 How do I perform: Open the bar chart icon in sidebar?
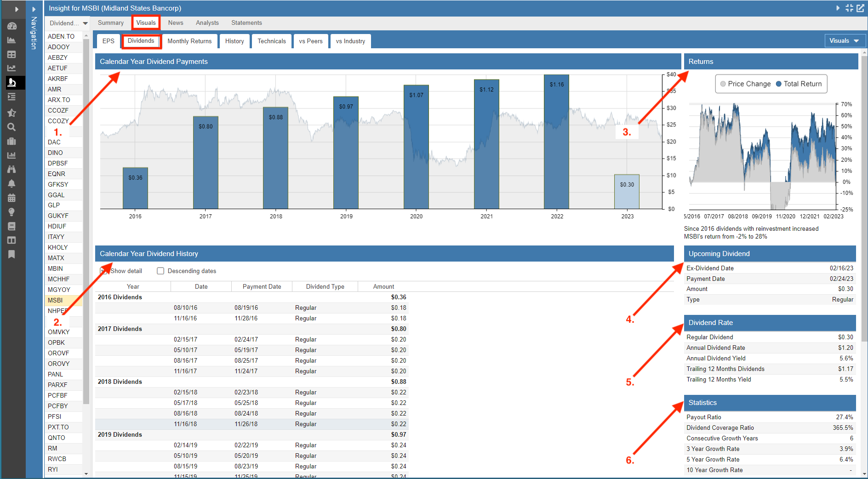point(12,155)
